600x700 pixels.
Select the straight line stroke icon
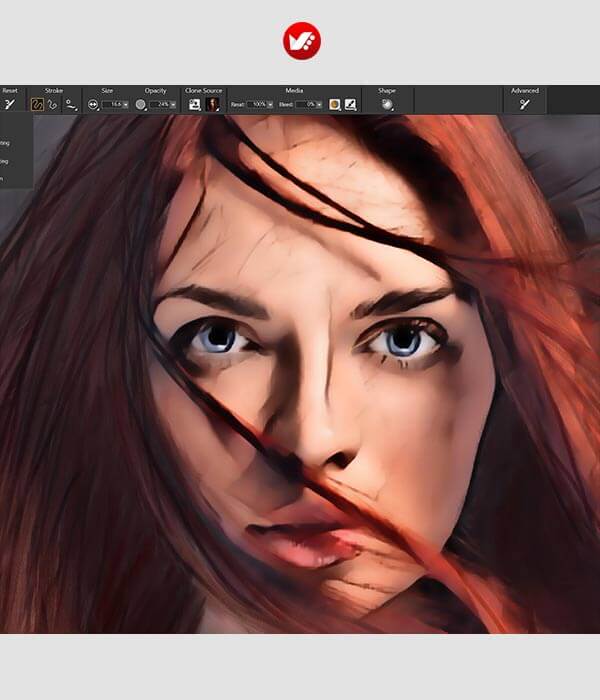[x=53, y=104]
